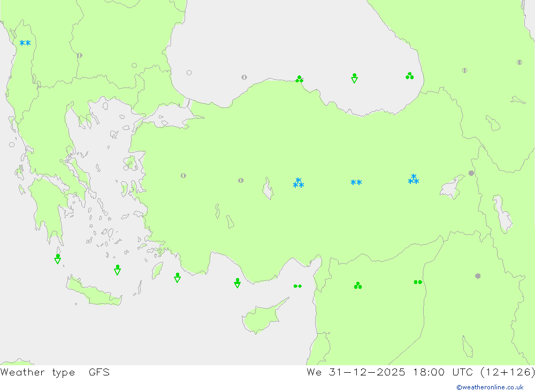Click the filled grey circle over Iraq

click(x=478, y=276)
